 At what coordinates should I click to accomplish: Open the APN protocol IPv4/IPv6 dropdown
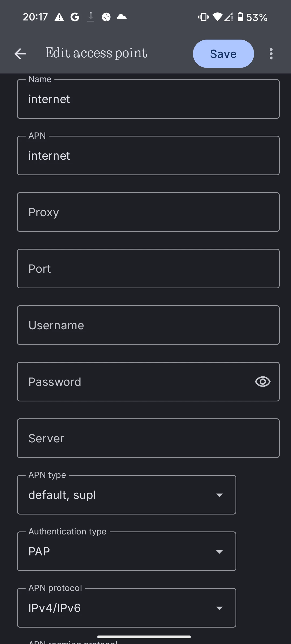click(x=127, y=608)
